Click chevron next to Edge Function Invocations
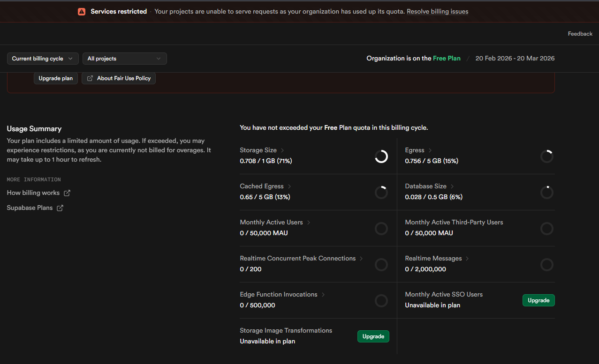Viewport: 599px width, 364px height. coord(323,295)
